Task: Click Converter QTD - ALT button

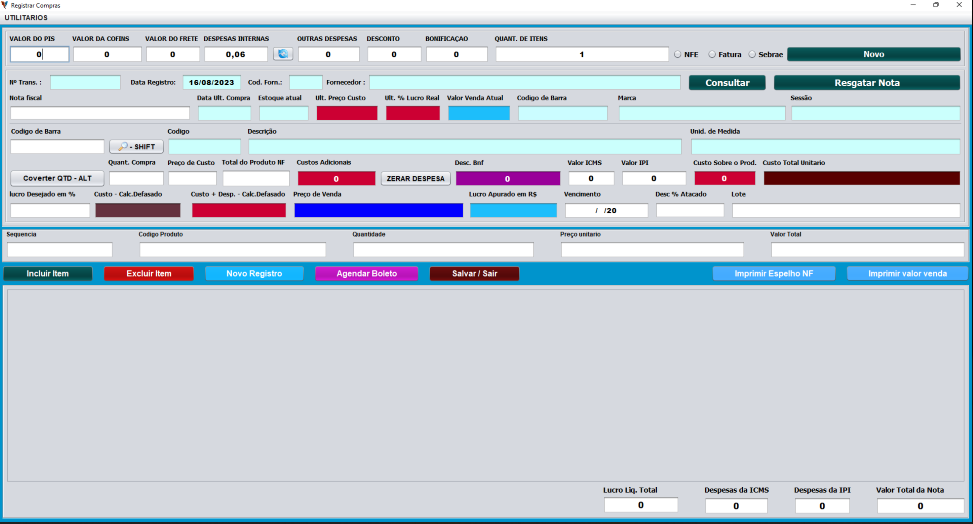Action: click(57, 178)
